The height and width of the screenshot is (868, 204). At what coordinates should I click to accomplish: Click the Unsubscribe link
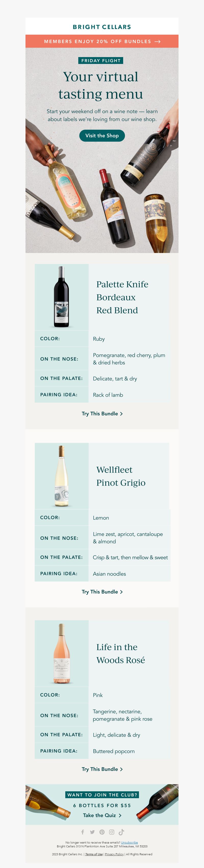click(x=130, y=842)
